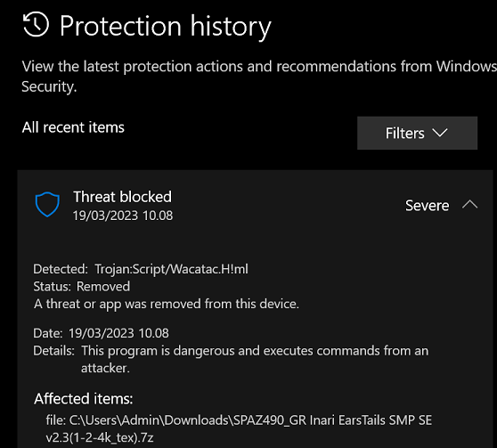Click the Details description text

pyautogui.click(x=255, y=359)
